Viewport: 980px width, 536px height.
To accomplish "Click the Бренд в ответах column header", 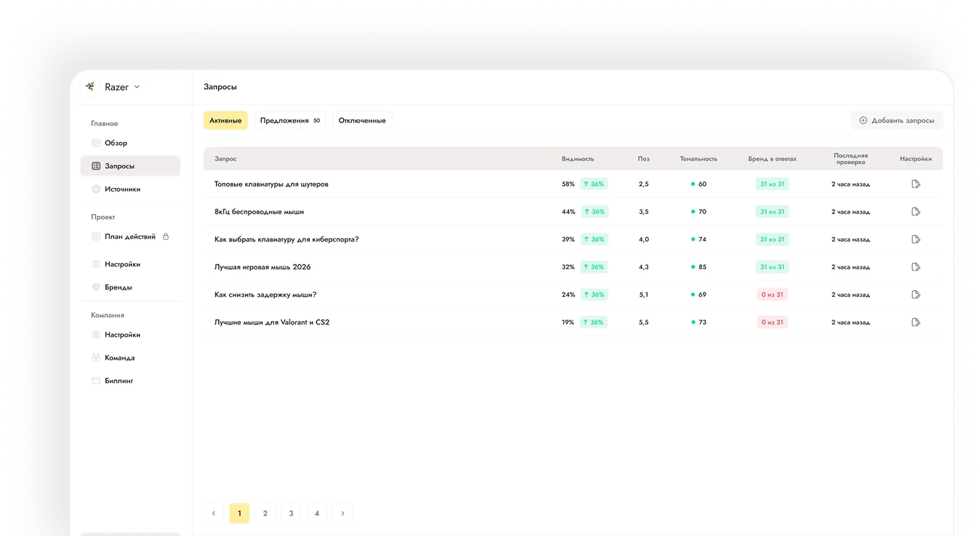I will click(772, 159).
